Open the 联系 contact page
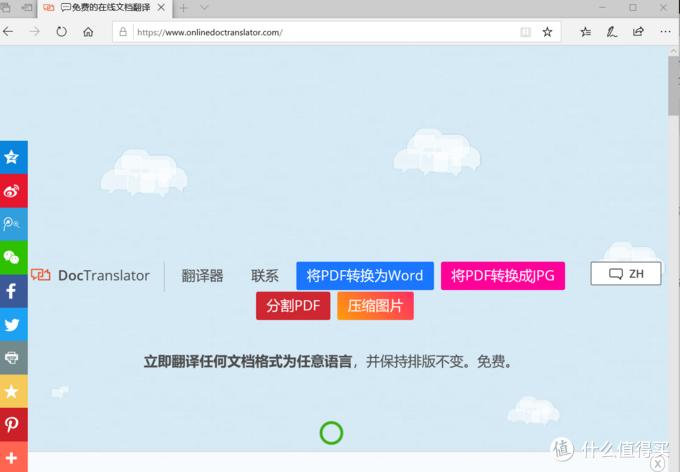680x472 pixels. click(265, 276)
